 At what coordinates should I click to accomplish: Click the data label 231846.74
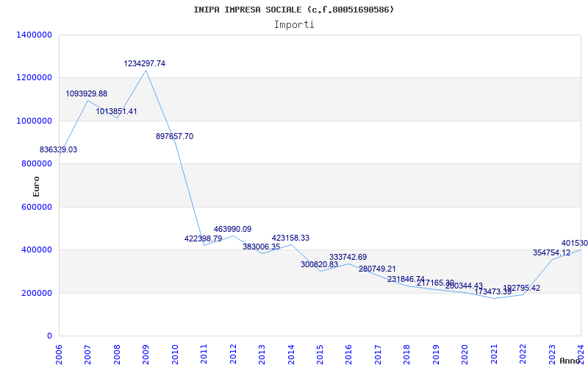pyautogui.click(x=406, y=279)
